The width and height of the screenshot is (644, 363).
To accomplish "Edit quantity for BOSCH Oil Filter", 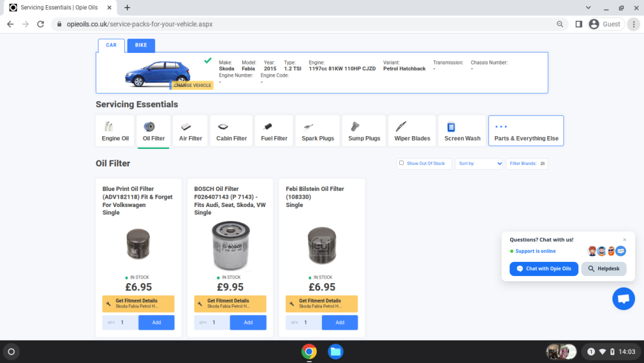I will click(x=212, y=323).
